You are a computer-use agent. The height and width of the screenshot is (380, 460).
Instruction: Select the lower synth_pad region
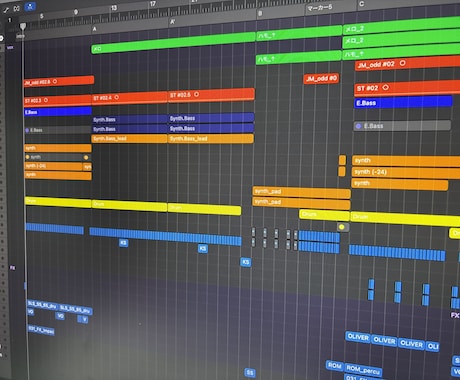tap(302, 202)
